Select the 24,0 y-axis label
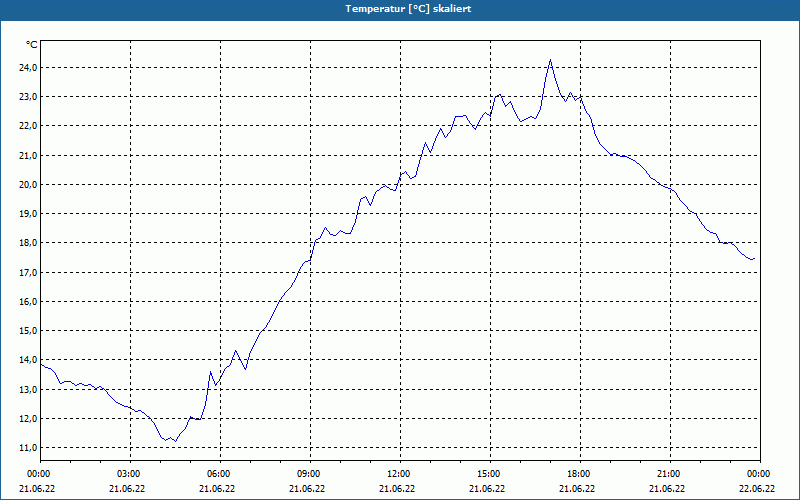 tap(27, 67)
